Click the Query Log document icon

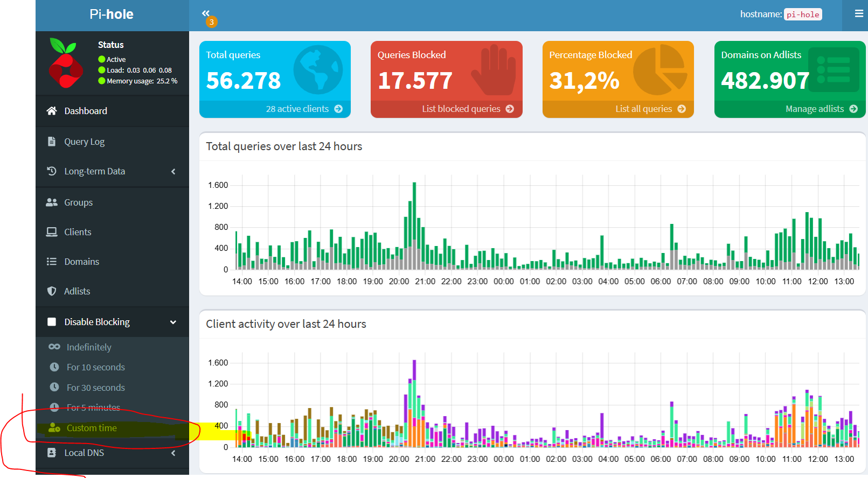point(52,142)
